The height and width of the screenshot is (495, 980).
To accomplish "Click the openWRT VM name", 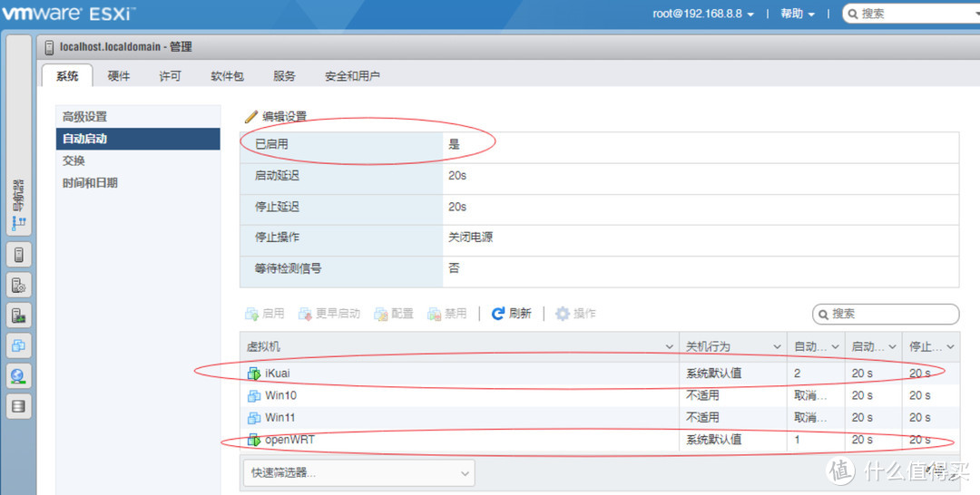I will click(290, 440).
